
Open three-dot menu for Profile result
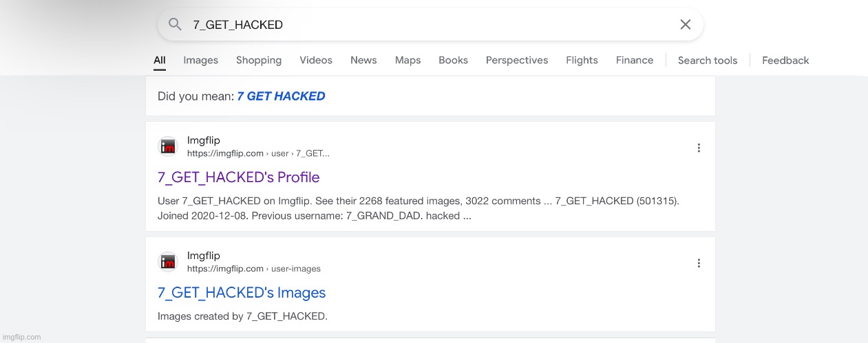point(699,148)
